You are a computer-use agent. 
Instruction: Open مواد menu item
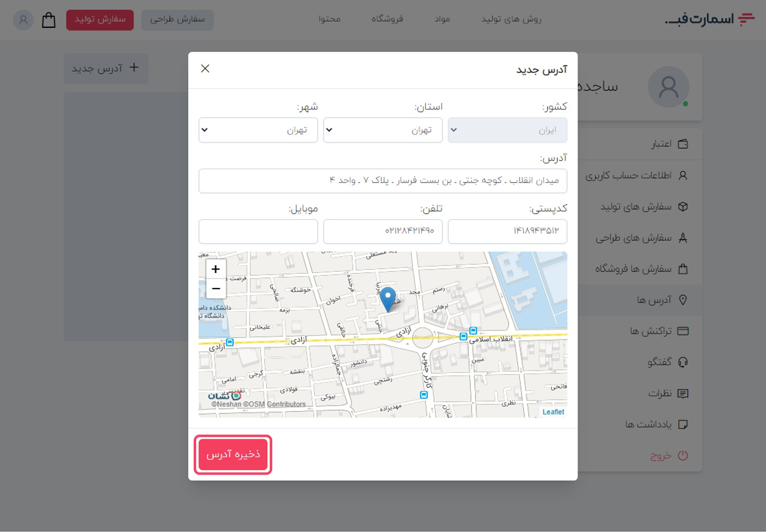tap(442, 19)
